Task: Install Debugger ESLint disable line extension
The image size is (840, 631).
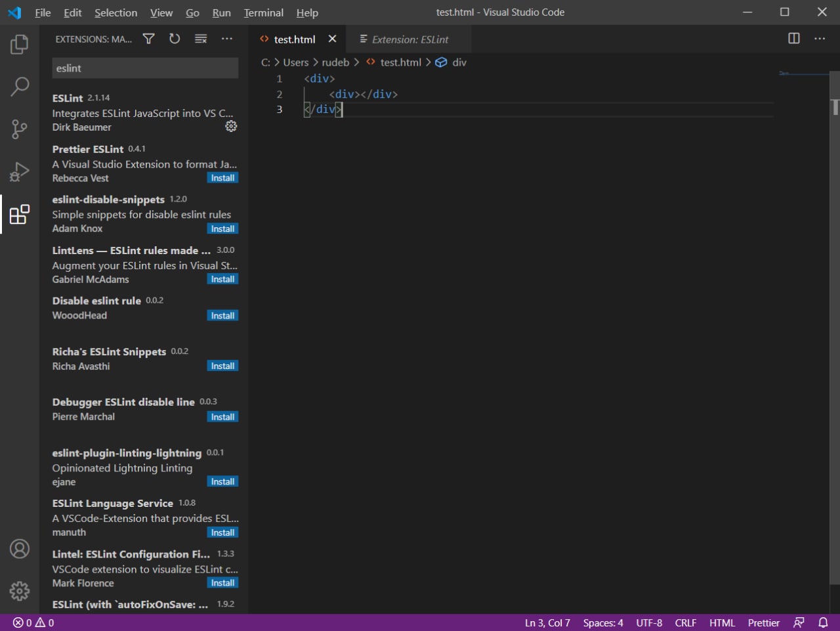Action: [x=222, y=416]
